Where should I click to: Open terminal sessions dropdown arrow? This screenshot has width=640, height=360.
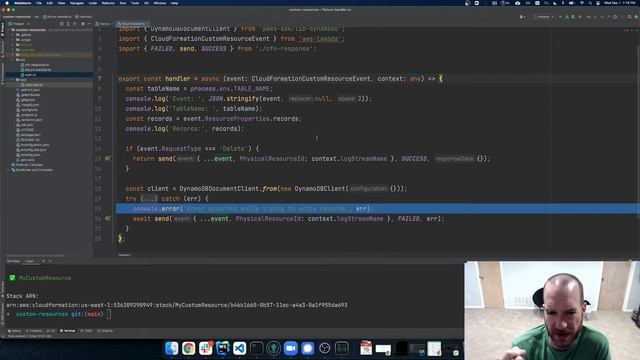pos(50,261)
